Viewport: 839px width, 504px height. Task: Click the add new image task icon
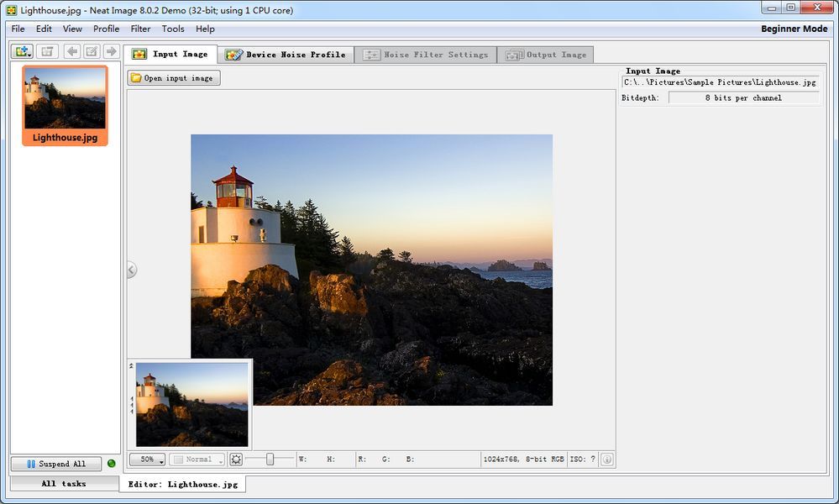pyautogui.click(x=22, y=51)
